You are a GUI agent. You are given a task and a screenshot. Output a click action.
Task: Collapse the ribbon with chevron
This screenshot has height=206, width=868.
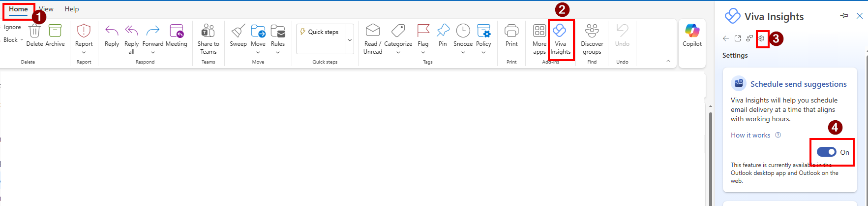pyautogui.click(x=668, y=61)
